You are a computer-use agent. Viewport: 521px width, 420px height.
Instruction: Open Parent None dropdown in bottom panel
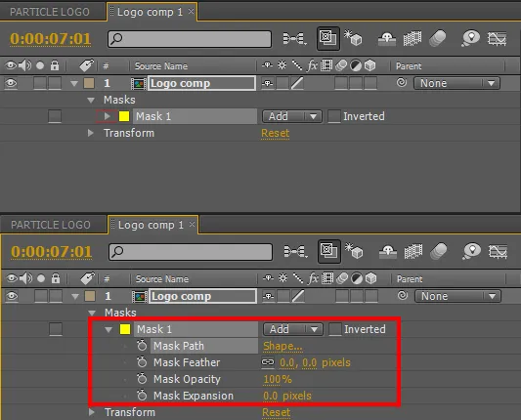(457, 296)
